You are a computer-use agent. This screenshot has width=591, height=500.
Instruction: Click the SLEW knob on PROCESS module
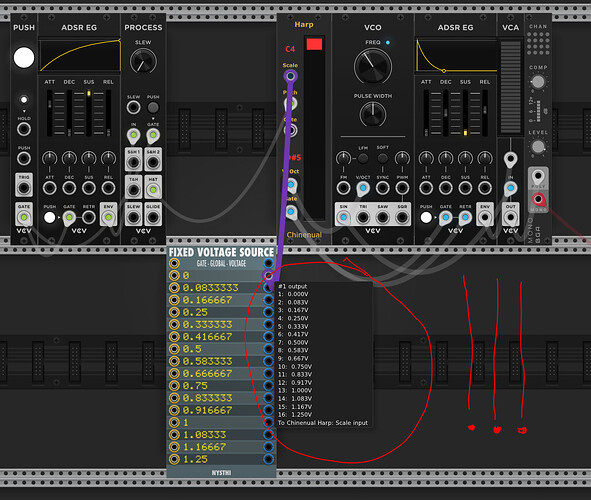pos(143,61)
